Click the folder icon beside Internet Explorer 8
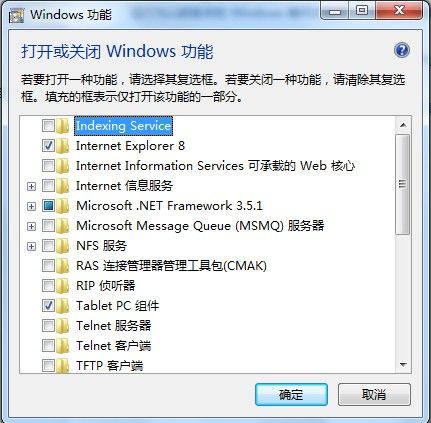The width and height of the screenshot is (431, 423). tap(63, 146)
